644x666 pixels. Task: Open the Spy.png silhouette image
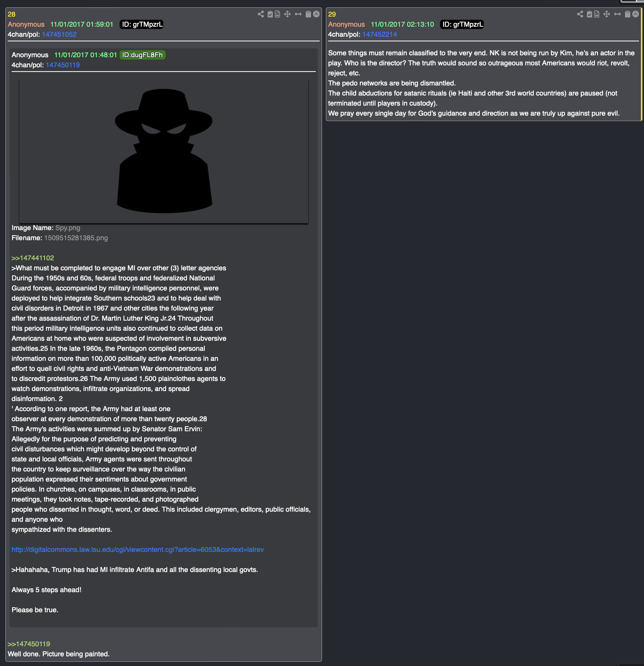pyautogui.click(x=164, y=151)
